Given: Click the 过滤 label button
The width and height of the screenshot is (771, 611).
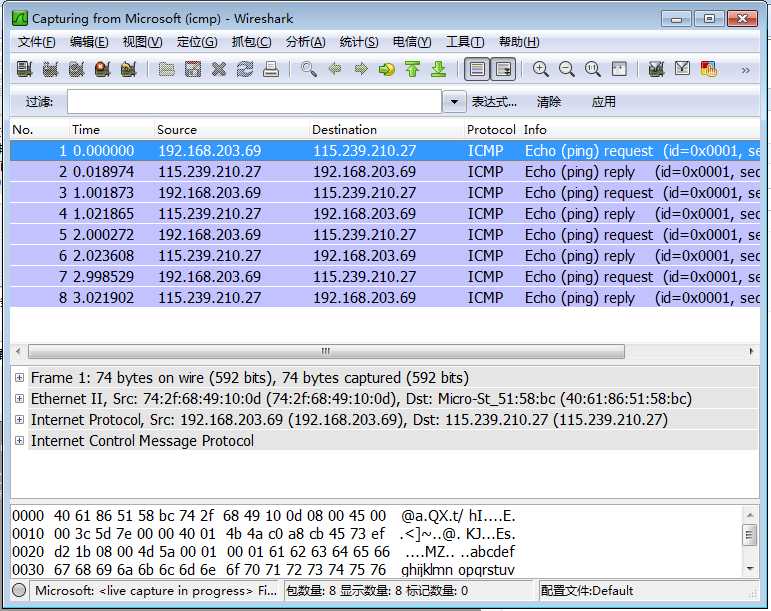Looking at the screenshot, I should click(x=39, y=102).
